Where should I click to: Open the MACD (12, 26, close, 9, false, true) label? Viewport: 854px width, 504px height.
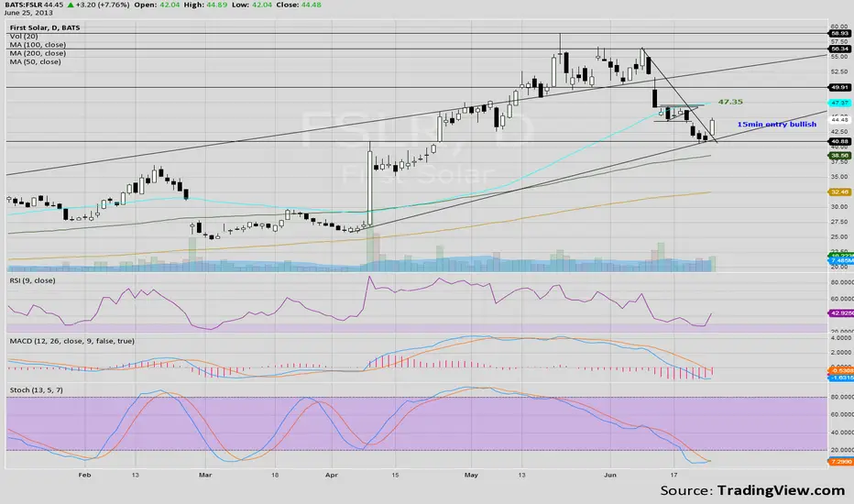[x=71, y=341]
